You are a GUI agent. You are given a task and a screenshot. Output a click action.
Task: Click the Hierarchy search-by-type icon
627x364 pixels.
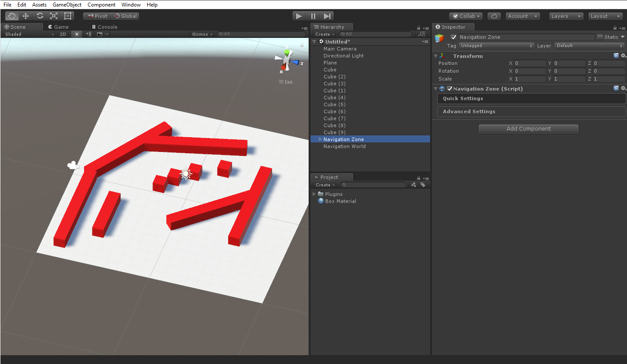pyautogui.click(x=421, y=34)
